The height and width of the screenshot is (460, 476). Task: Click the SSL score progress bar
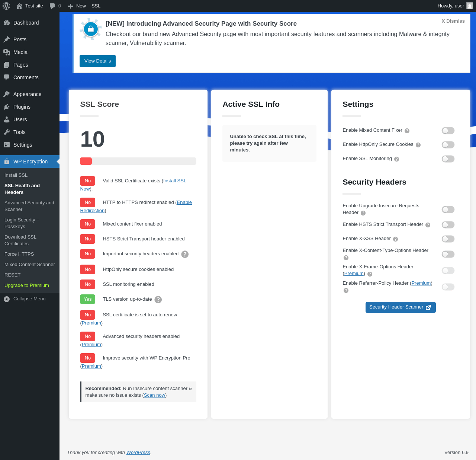pyautogui.click(x=138, y=161)
